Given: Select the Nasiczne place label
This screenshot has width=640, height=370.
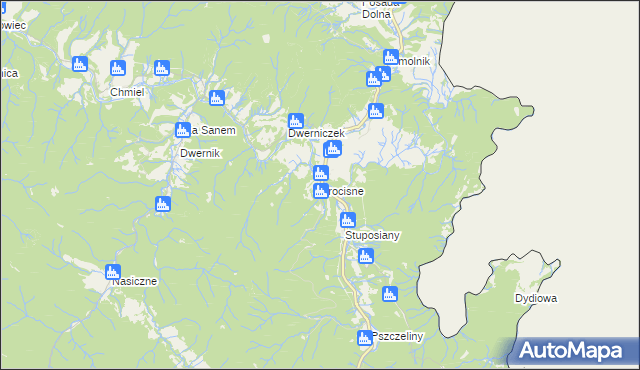Looking at the screenshot, I should coord(135,281).
